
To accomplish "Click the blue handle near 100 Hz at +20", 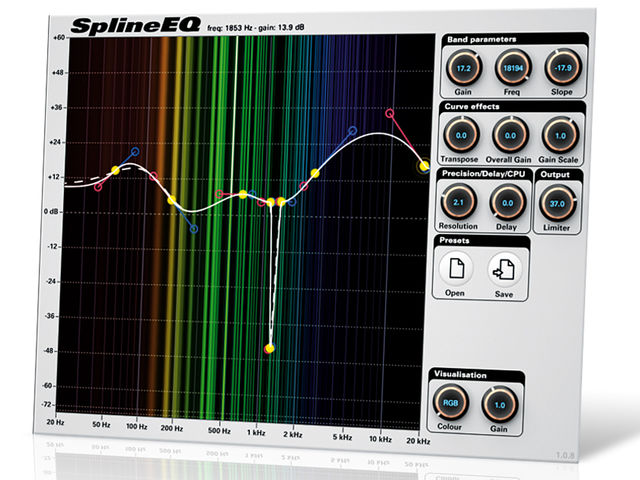I will [135, 152].
